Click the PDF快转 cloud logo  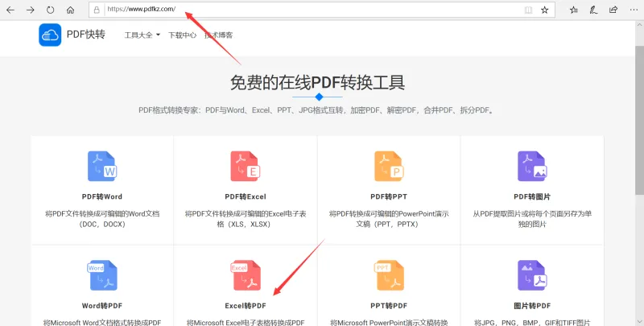(x=50, y=35)
